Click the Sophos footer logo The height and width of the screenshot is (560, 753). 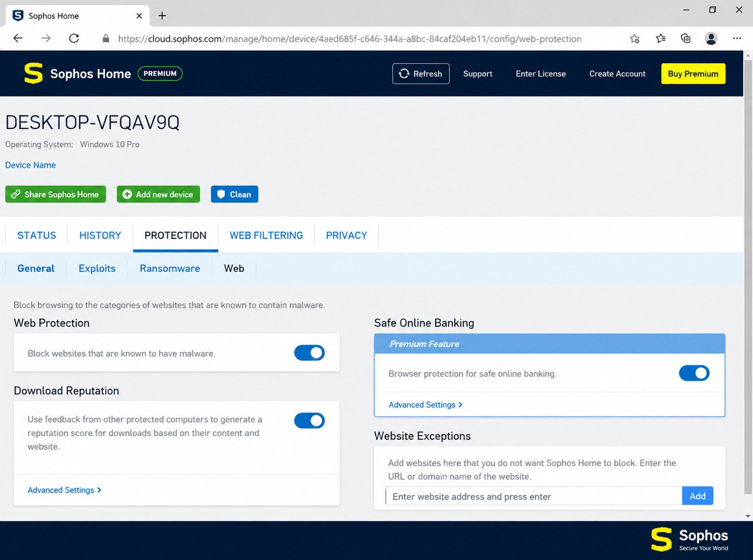[689, 539]
